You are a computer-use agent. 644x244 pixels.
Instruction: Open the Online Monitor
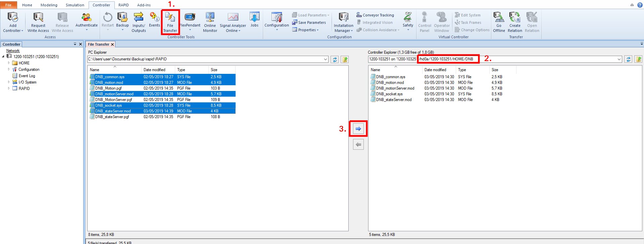click(x=210, y=22)
